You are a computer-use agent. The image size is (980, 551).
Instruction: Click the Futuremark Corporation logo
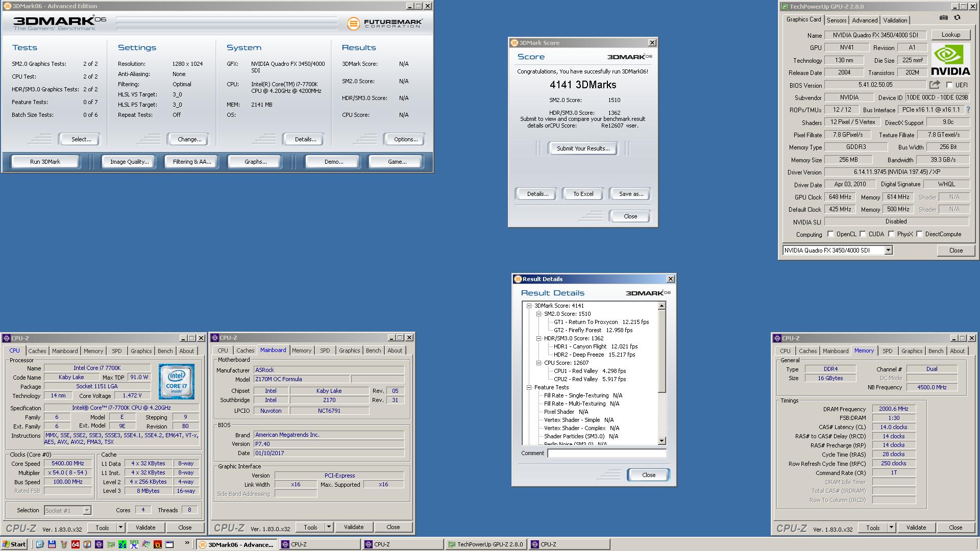coord(385,23)
